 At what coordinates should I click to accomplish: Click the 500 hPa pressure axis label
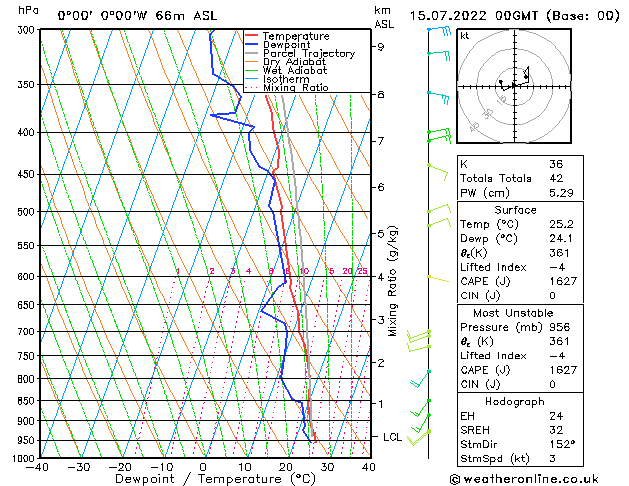[26, 212]
